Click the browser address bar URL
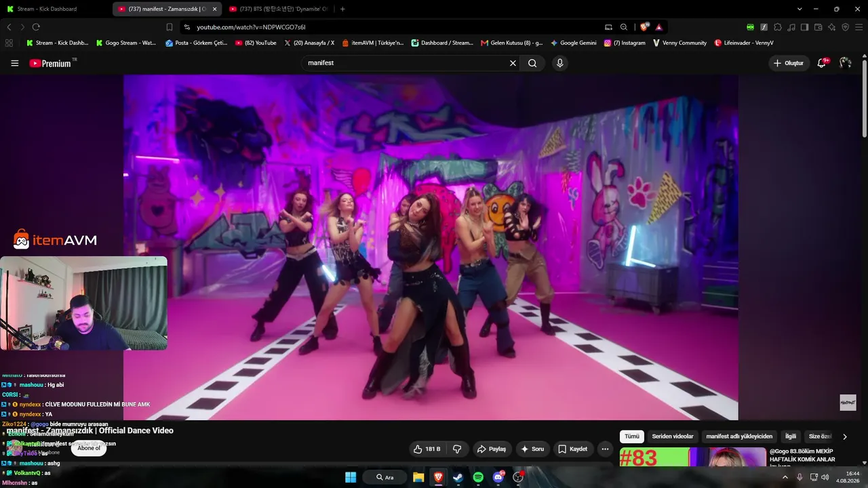The width and height of the screenshot is (868, 488). pyautogui.click(x=251, y=27)
